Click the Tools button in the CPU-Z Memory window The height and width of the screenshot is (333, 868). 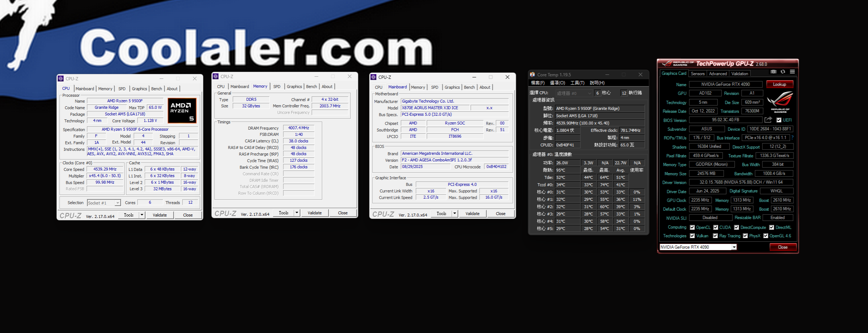point(284,213)
